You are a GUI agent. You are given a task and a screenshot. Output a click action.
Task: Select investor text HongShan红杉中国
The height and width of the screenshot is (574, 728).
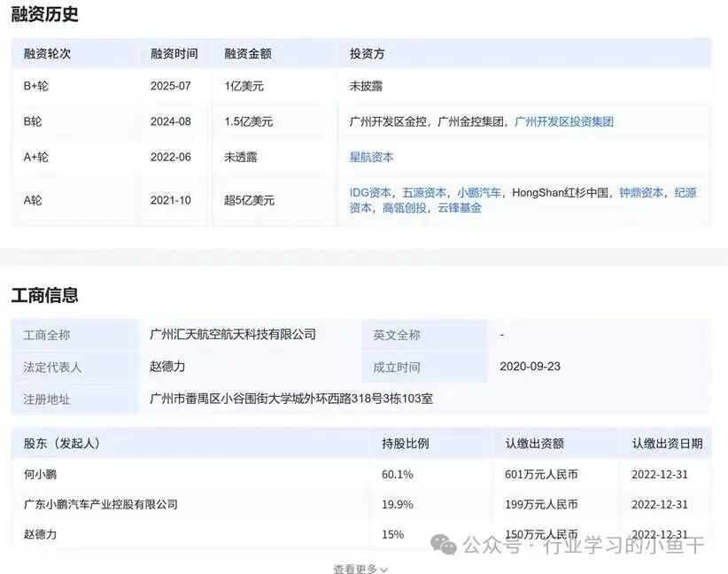(560, 192)
